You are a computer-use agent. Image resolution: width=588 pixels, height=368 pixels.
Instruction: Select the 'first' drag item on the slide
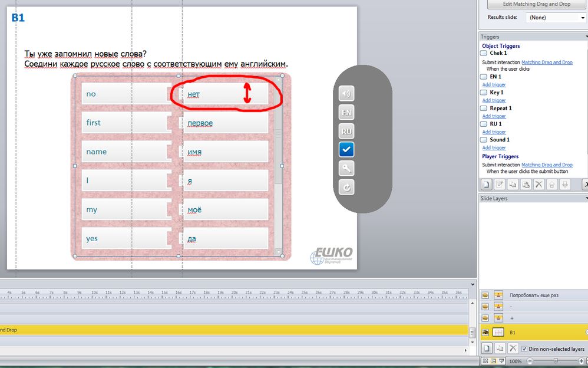pyautogui.click(x=127, y=123)
